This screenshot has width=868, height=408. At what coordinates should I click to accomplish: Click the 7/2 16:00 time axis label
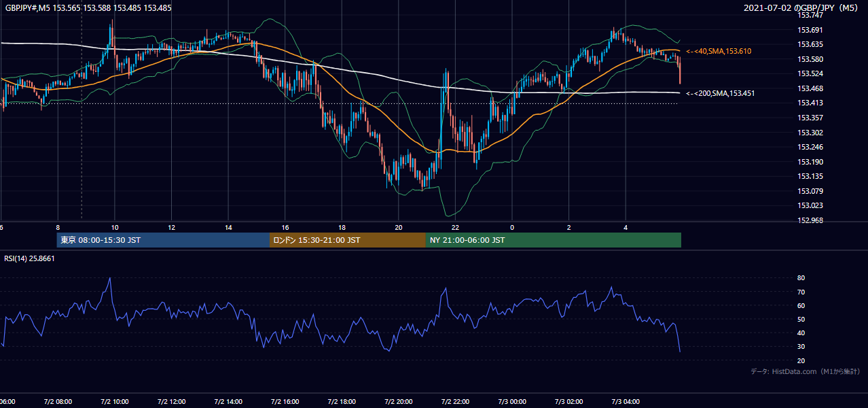pyautogui.click(x=285, y=402)
